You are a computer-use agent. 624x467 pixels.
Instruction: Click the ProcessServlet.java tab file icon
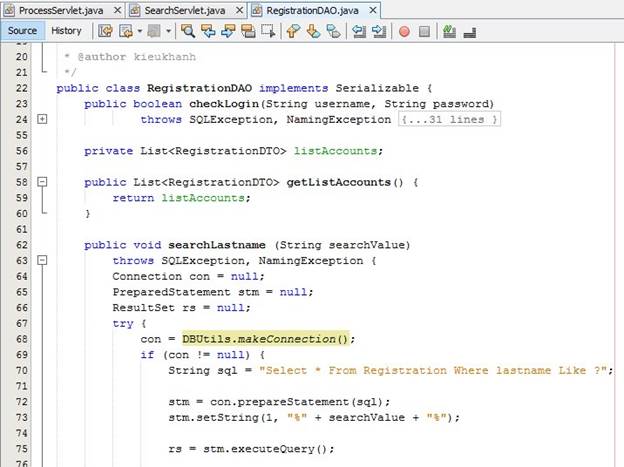pos(9,10)
